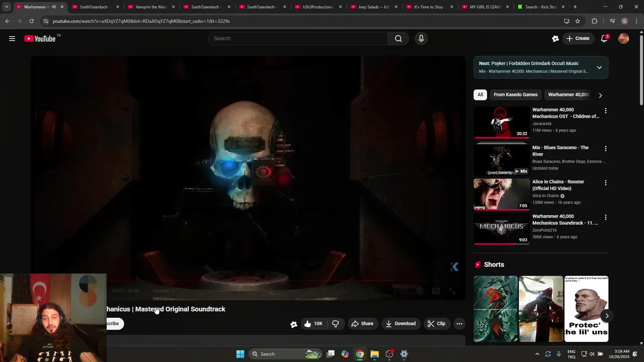
Task: Open Copilot from the taskbar
Action: pos(345,354)
